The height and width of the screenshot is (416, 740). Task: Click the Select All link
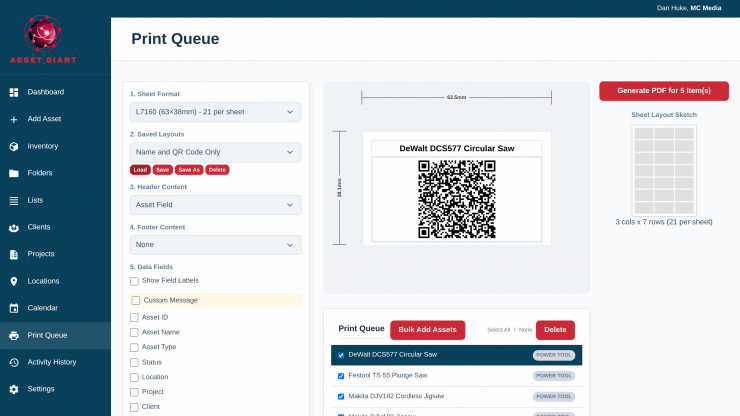tap(498, 330)
